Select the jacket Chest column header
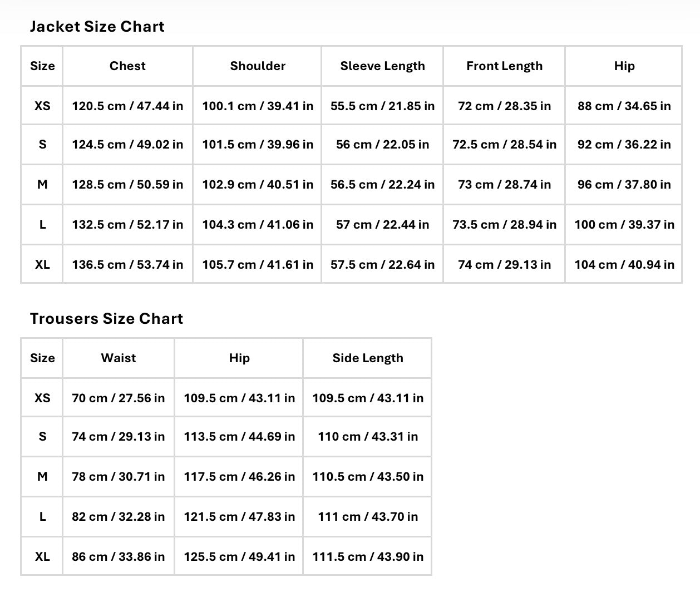 (127, 66)
